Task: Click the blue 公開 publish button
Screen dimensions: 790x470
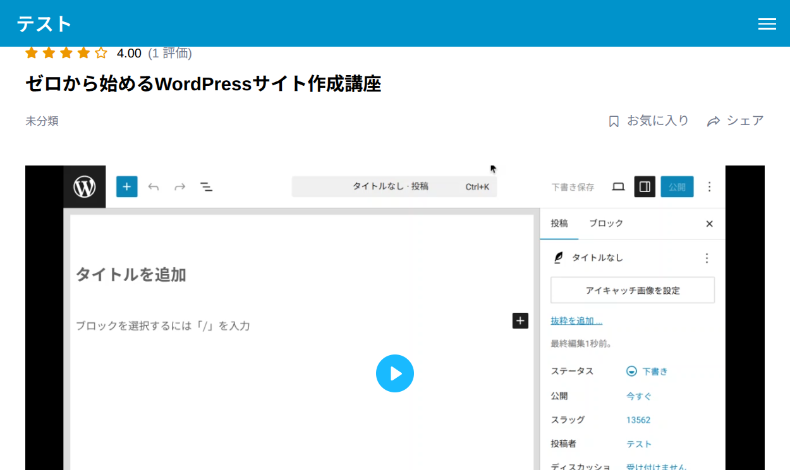Action: [x=677, y=187]
